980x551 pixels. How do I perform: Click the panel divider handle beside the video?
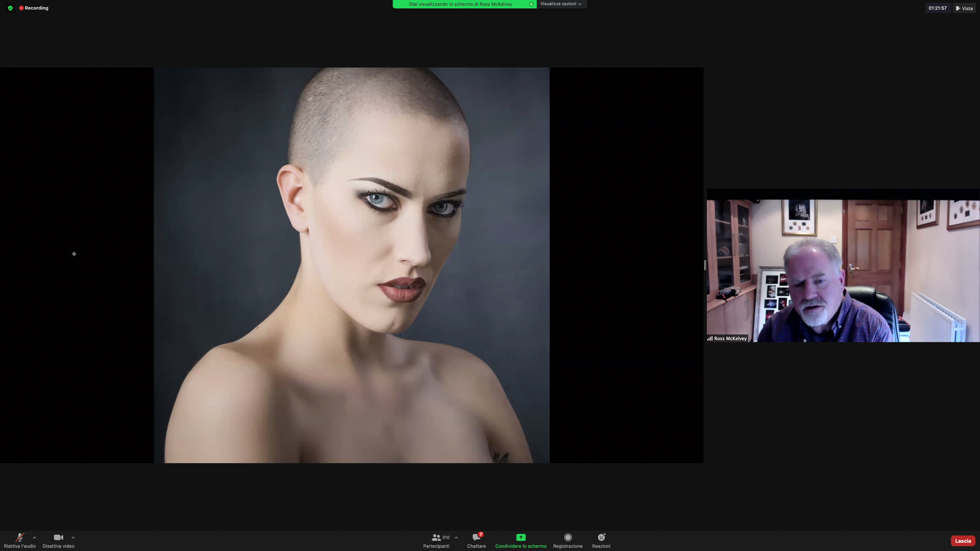pos(705,265)
